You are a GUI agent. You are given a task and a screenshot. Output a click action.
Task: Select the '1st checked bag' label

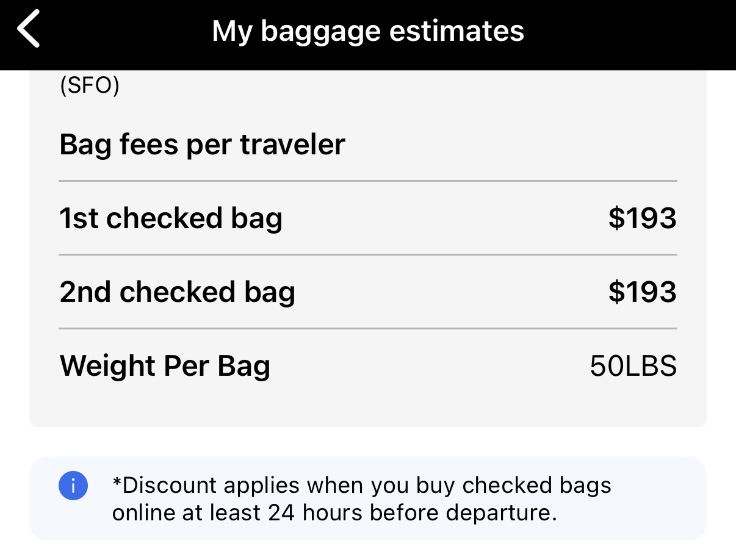tap(171, 218)
